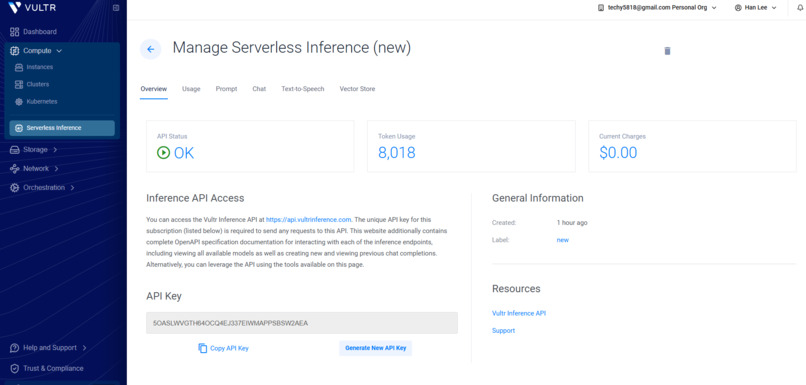
Task: Click the API key text field
Action: pos(302,323)
